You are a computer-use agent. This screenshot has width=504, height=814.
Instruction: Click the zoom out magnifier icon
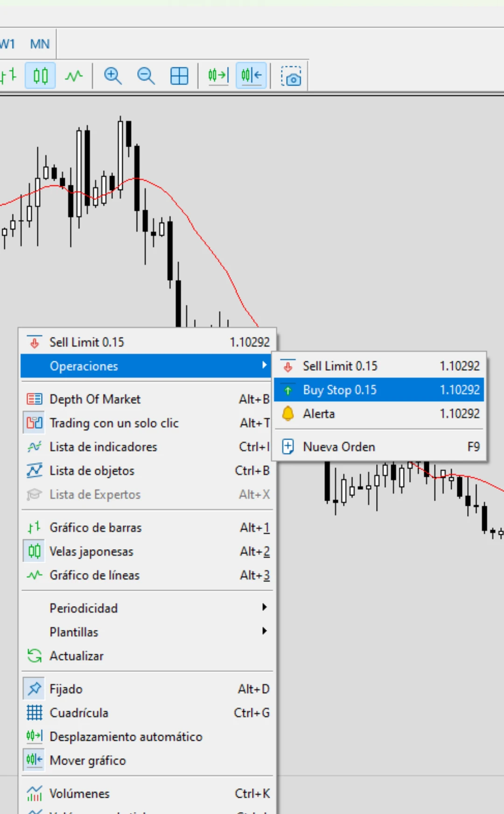coord(146,76)
